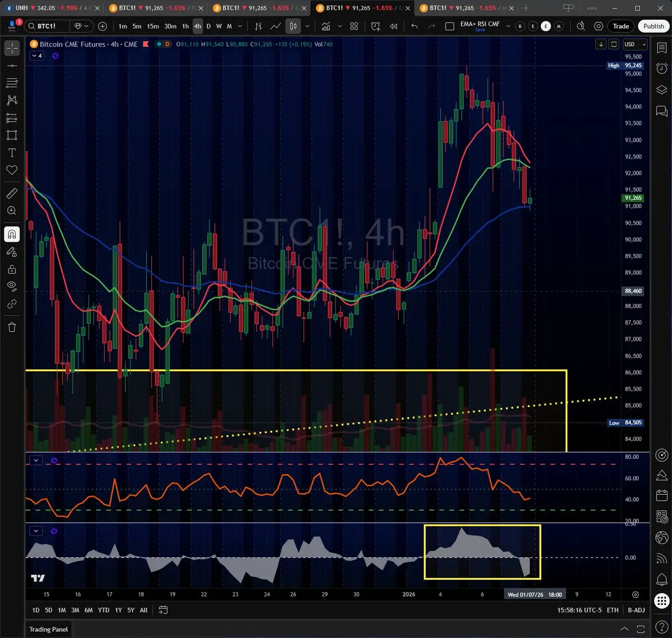Open the USD currency dropdown
This screenshot has width=672, height=638.
(x=636, y=44)
